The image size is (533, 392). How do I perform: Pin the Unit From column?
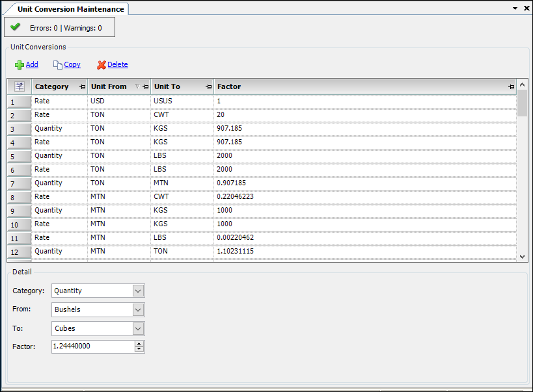pyautogui.click(x=146, y=87)
